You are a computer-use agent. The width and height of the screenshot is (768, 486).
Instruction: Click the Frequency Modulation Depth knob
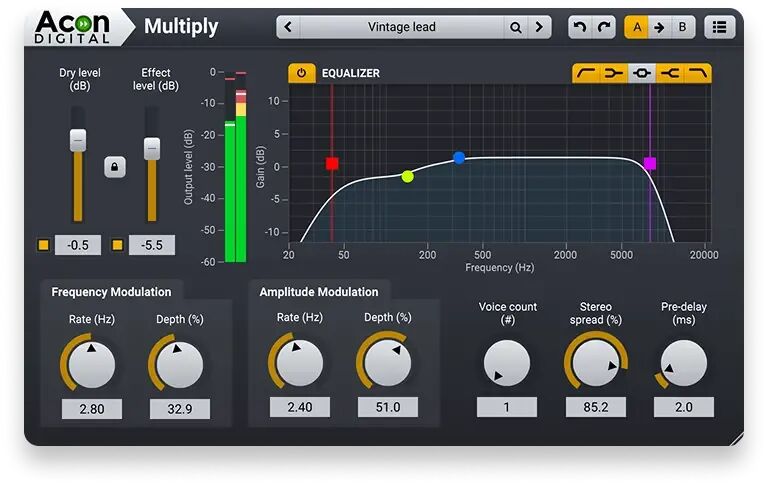coord(179,364)
